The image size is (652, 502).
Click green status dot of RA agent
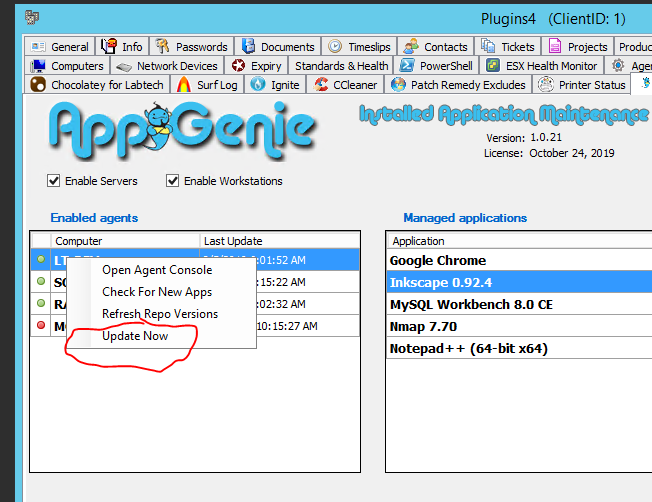pos(41,303)
